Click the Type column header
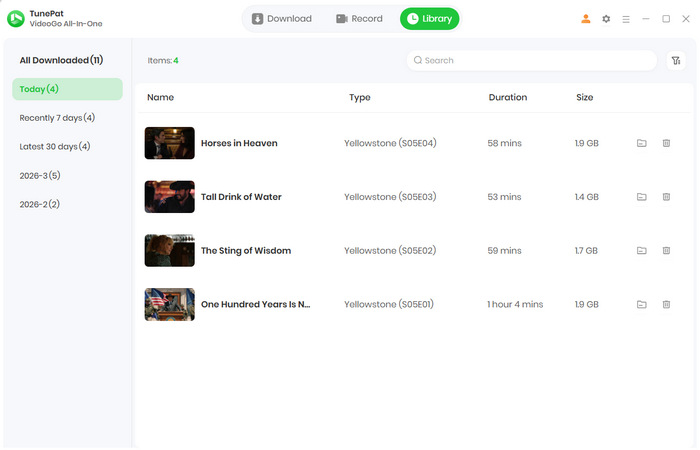Image resolution: width=700 pixels, height=450 pixels. point(360,97)
